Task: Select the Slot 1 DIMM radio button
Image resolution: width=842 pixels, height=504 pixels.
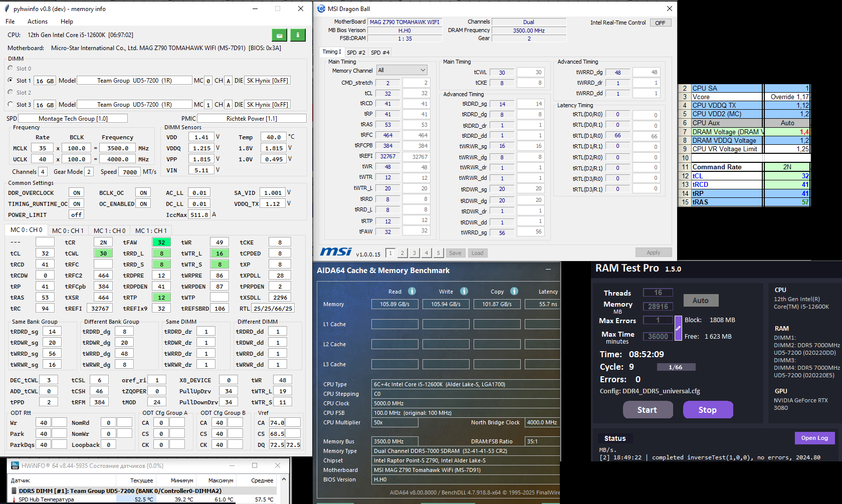Action: pos(11,80)
